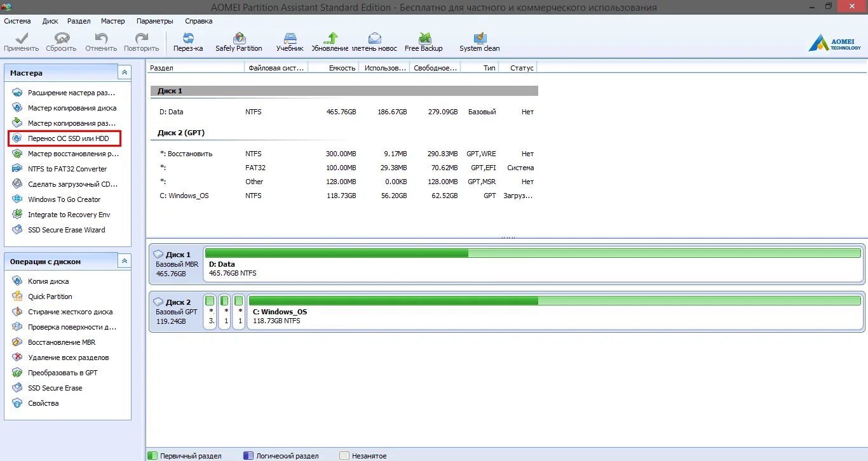Sort by Раздел column header
Viewport: 868px width, 461px height.
coord(196,67)
